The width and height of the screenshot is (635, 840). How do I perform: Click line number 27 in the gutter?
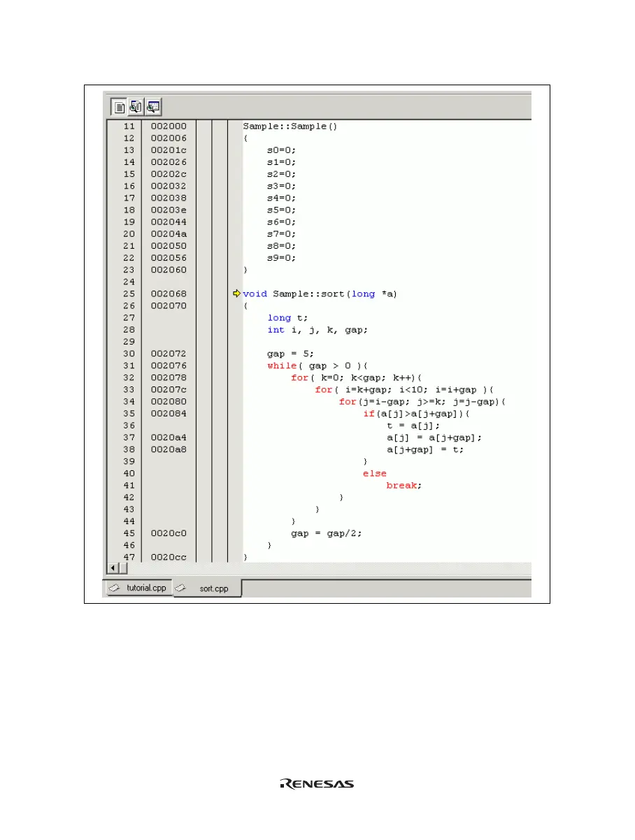click(129, 318)
